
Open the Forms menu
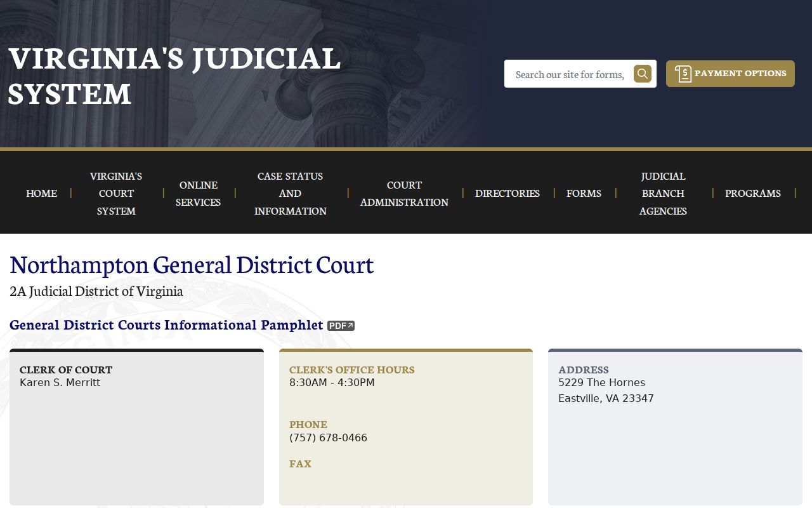(x=584, y=193)
